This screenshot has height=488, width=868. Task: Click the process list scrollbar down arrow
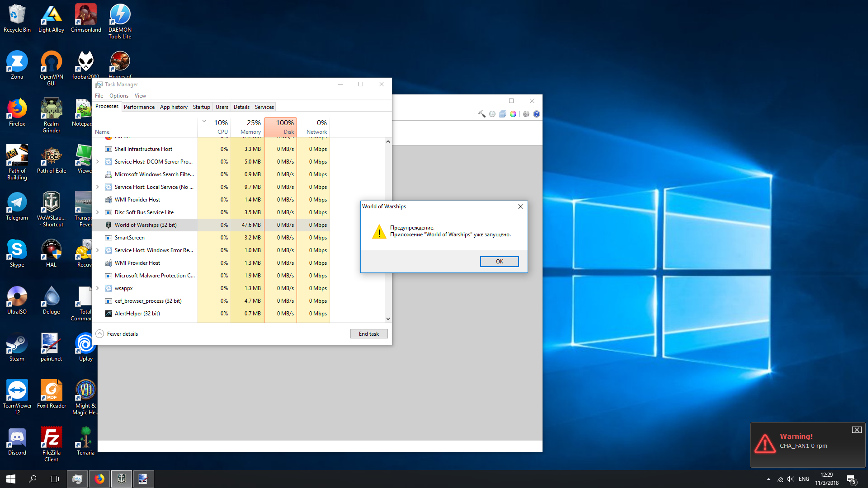tap(388, 319)
